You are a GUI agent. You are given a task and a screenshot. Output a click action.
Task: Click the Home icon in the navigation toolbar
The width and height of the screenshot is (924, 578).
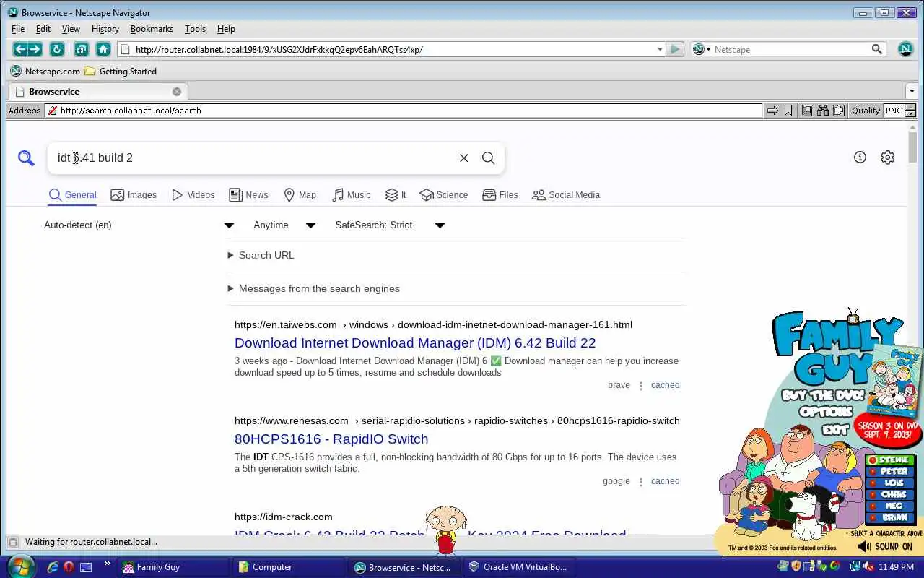103,49
